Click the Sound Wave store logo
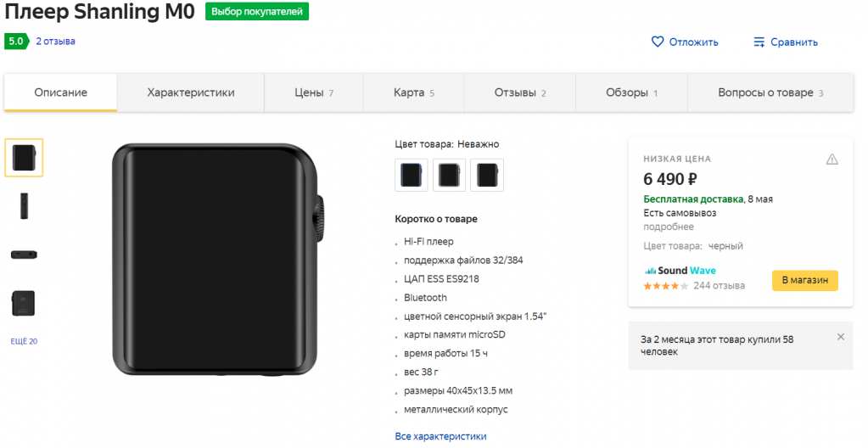This screenshot has height=448, width=868. tap(680, 271)
